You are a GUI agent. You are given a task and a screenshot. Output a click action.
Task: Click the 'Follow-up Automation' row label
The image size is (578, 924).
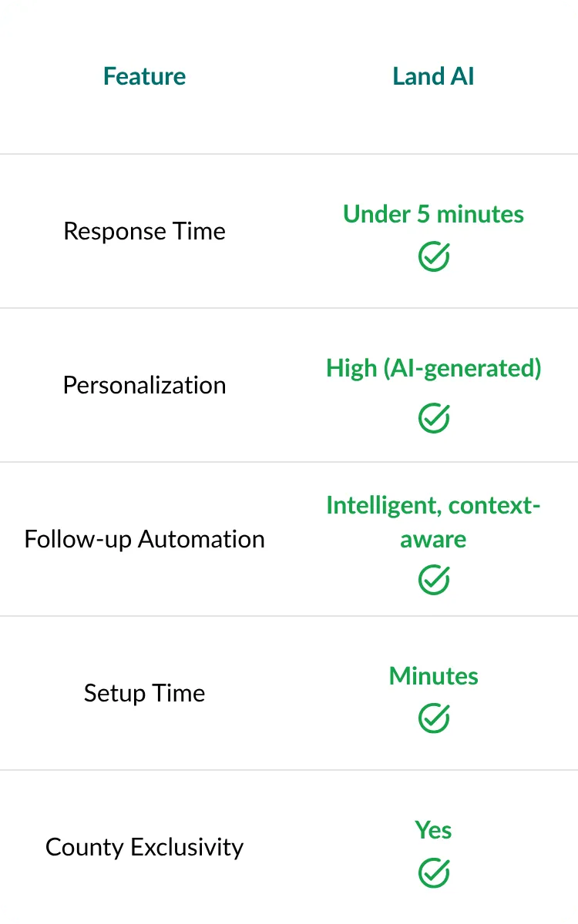(x=145, y=539)
